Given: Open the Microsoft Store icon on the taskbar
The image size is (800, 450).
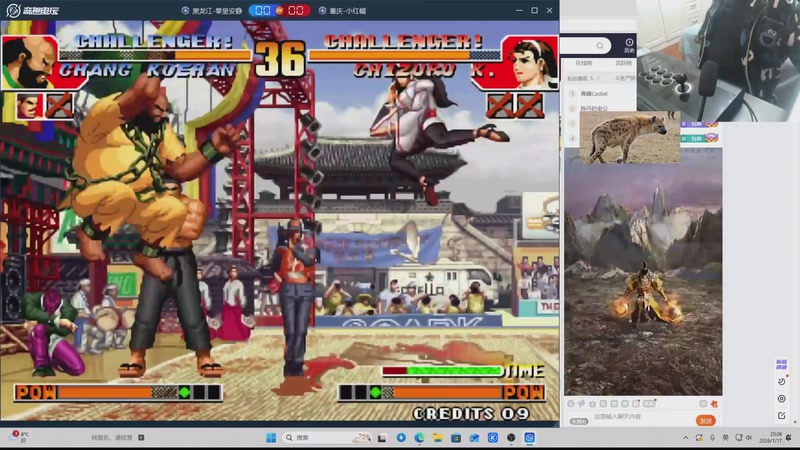Looking at the screenshot, I should pos(456,438).
